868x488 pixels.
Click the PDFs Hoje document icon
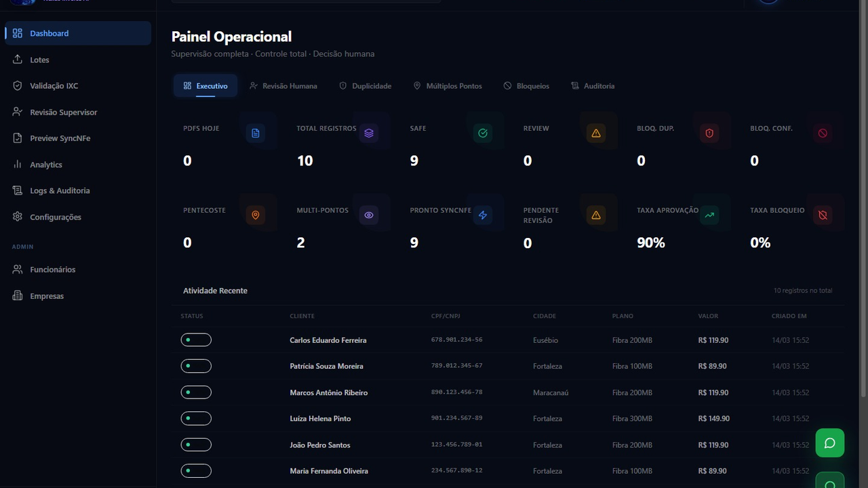pyautogui.click(x=256, y=133)
